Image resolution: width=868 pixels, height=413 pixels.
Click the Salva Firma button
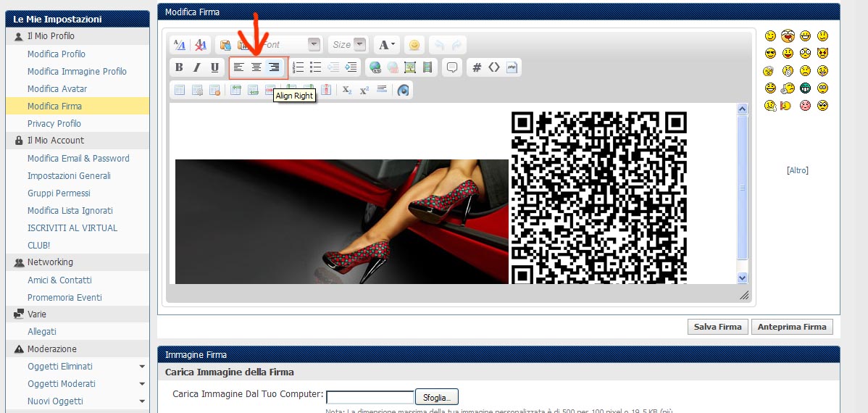pos(717,327)
